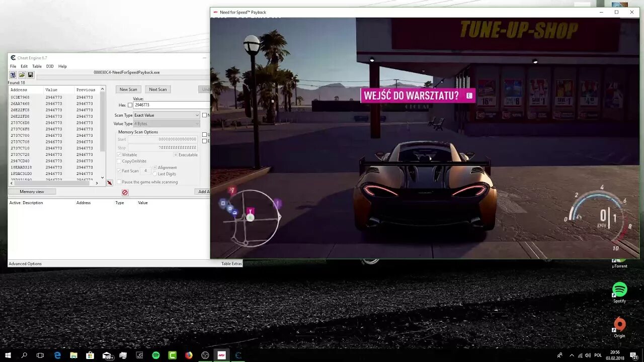Viewport: 644px width, 362px height.
Task: Click the results list scroll-right arrow
Action: (97, 183)
